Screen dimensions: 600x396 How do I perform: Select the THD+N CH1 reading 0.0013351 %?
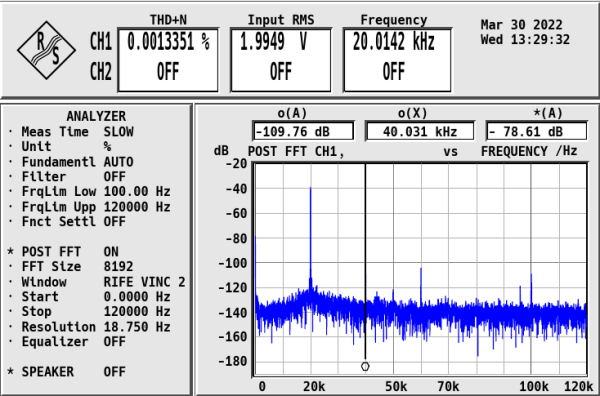click(x=168, y=42)
